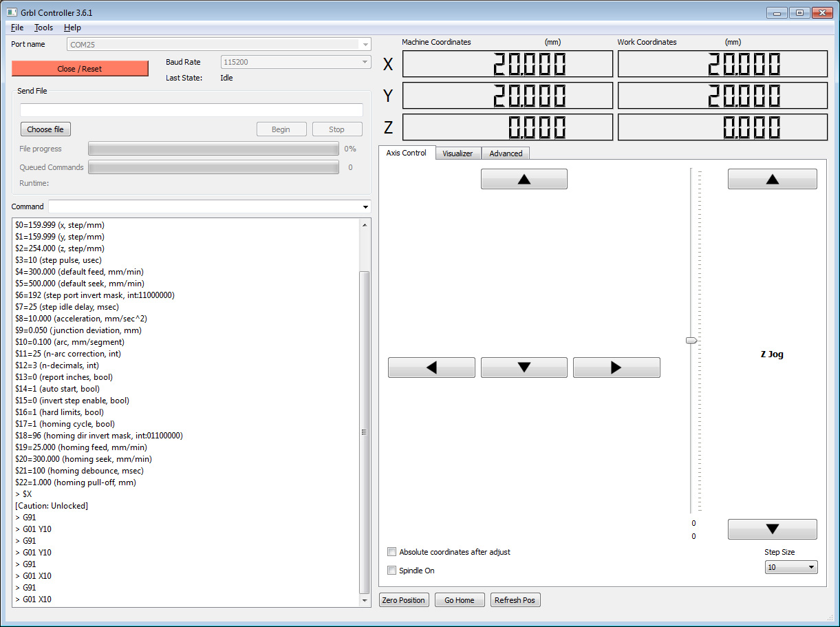The height and width of the screenshot is (627, 840).
Task: Click the Machine Coordinates Z display
Action: pos(508,127)
